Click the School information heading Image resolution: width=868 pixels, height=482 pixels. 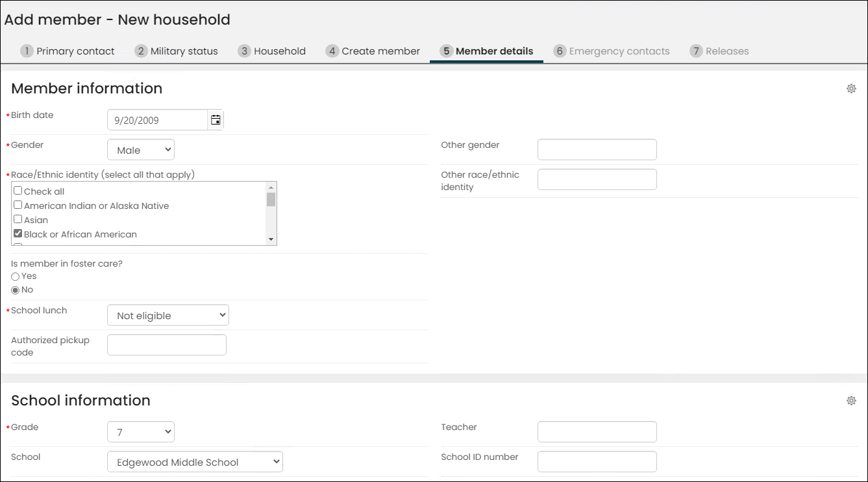[x=81, y=400]
